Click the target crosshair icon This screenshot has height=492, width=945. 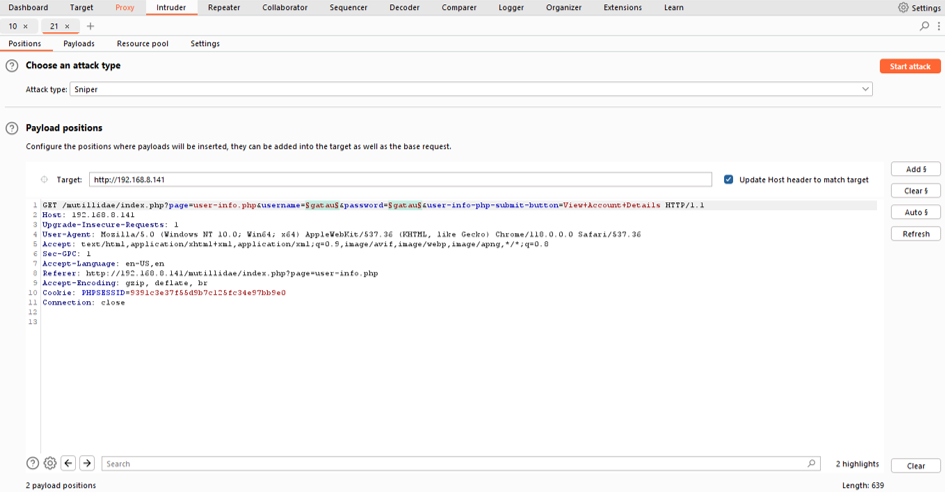[x=44, y=180]
